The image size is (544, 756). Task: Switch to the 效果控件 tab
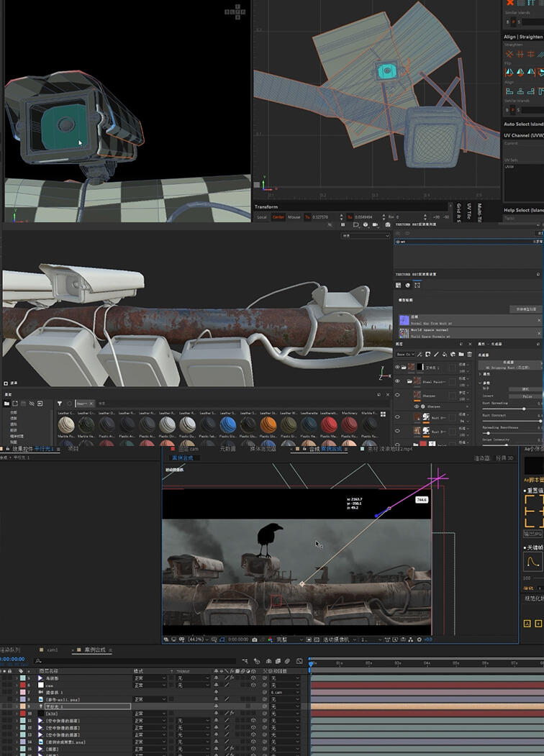[33, 448]
